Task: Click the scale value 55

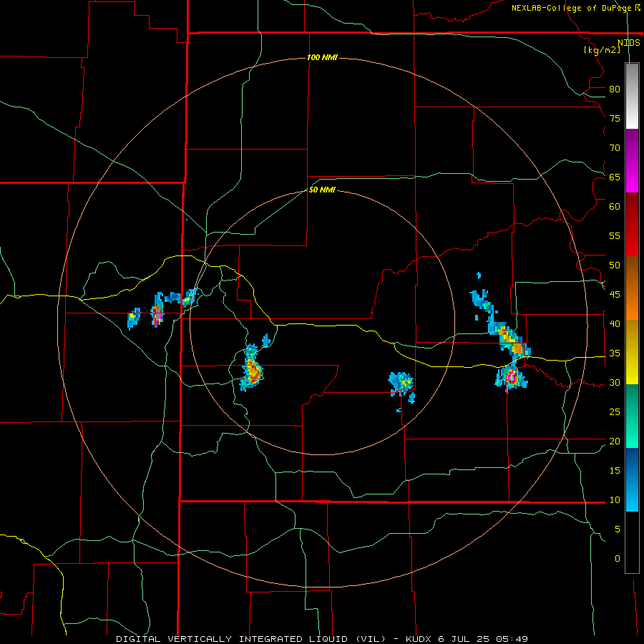Action: coord(615,235)
